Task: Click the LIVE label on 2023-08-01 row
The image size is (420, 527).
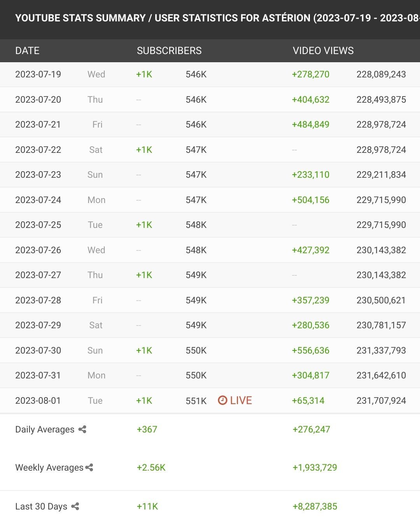Action: (241, 400)
